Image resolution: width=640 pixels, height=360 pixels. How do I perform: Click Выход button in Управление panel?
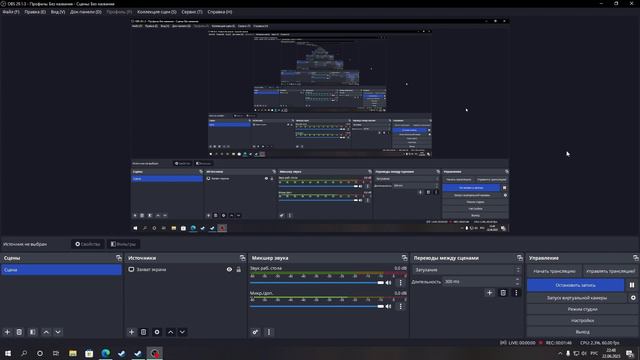click(x=582, y=332)
